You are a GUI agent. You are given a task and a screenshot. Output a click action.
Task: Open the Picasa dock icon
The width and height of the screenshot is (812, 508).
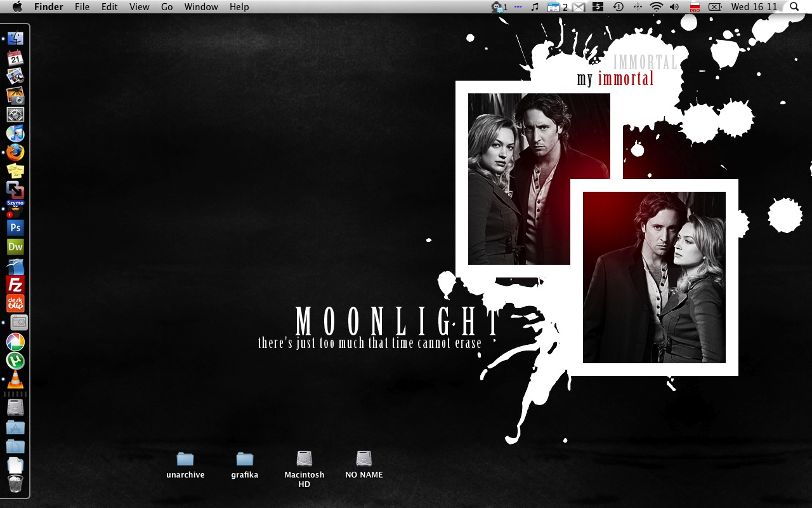pos(15,342)
